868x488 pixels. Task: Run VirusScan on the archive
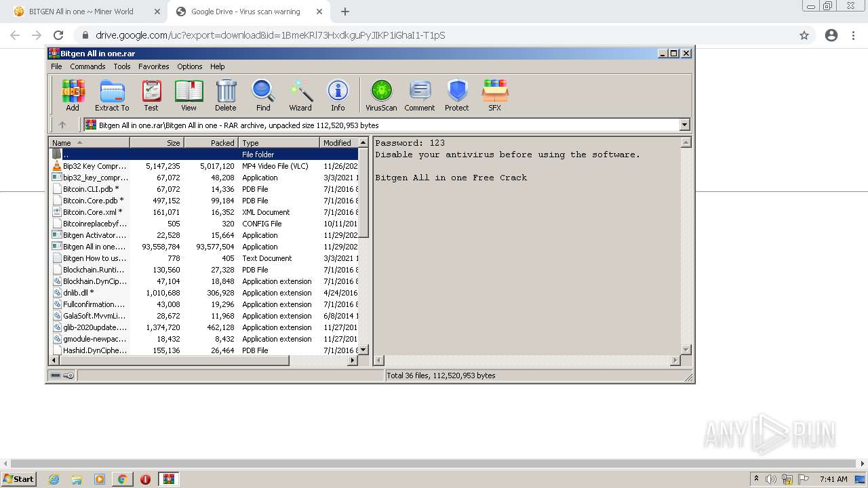coord(381,95)
